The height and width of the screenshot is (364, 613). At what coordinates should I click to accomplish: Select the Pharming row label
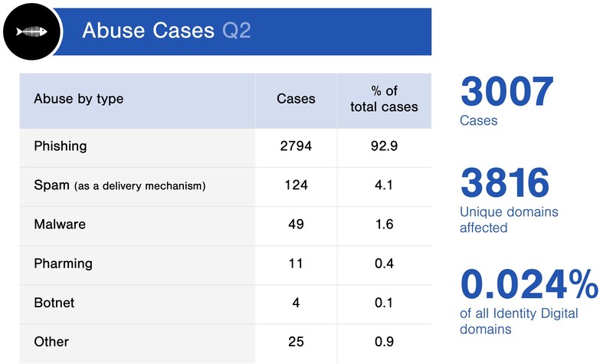(x=63, y=264)
